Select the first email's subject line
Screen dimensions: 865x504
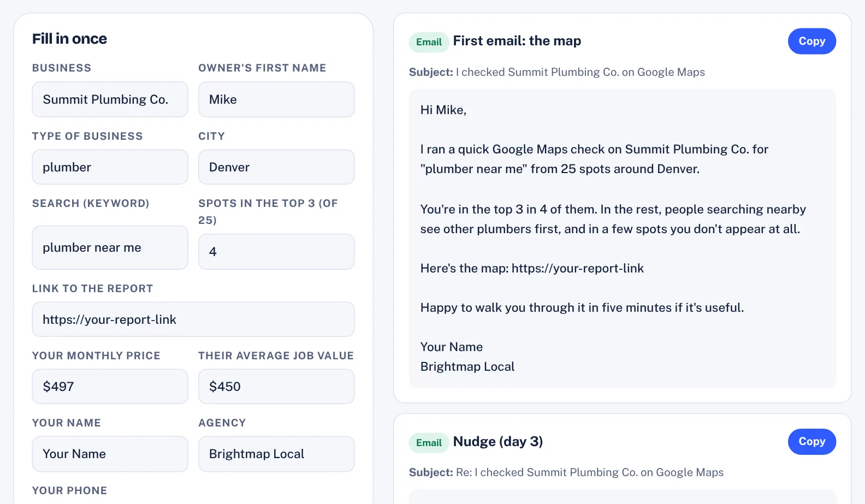[557, 72]
